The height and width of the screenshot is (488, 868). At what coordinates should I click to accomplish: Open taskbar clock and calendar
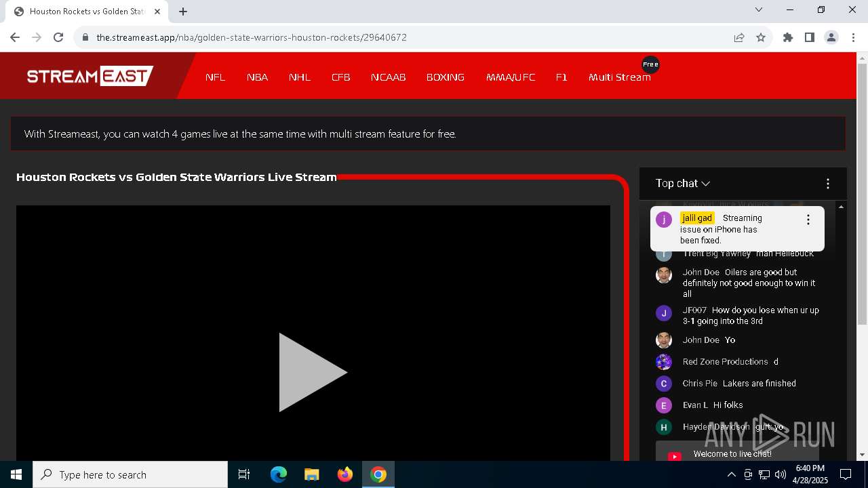[810, 474]
